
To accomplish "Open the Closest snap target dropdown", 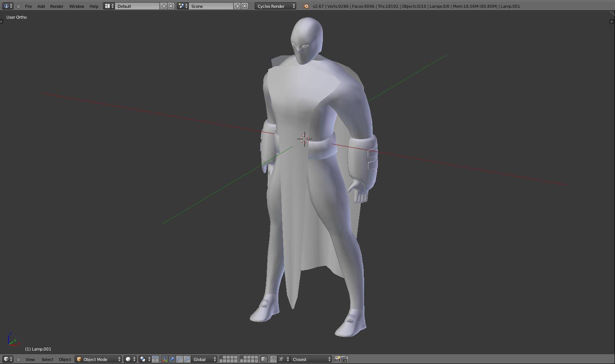I will [x=311, y=359].
